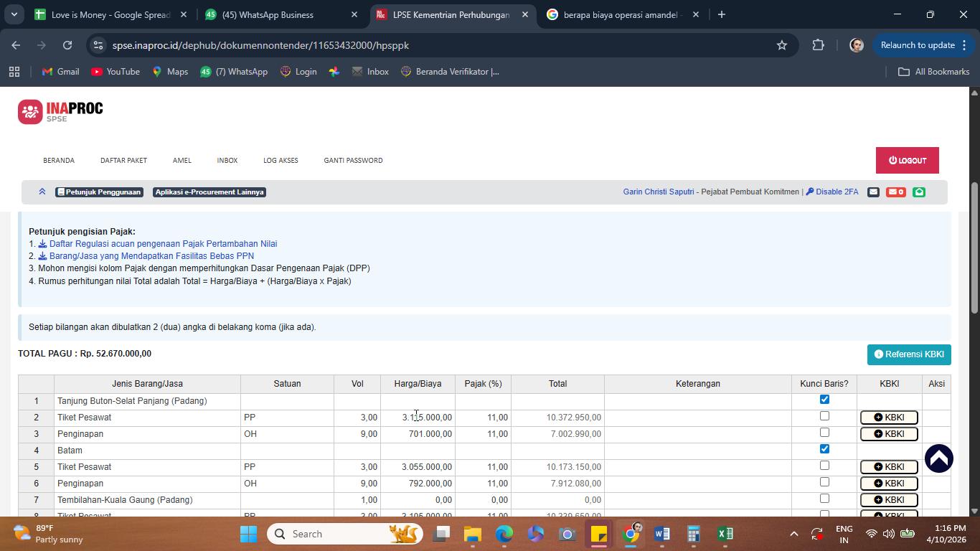Image resolution: width=980 pixels, height=551 pixels.
Task: Click KBKI button in row 5
Action: point(889,467)
